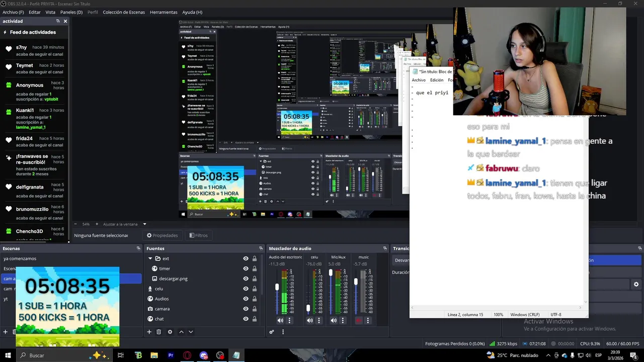Click the Windows Start button
Image resolution: width=644 pixels, height=362 pixels.
click(x=8, y=355)
